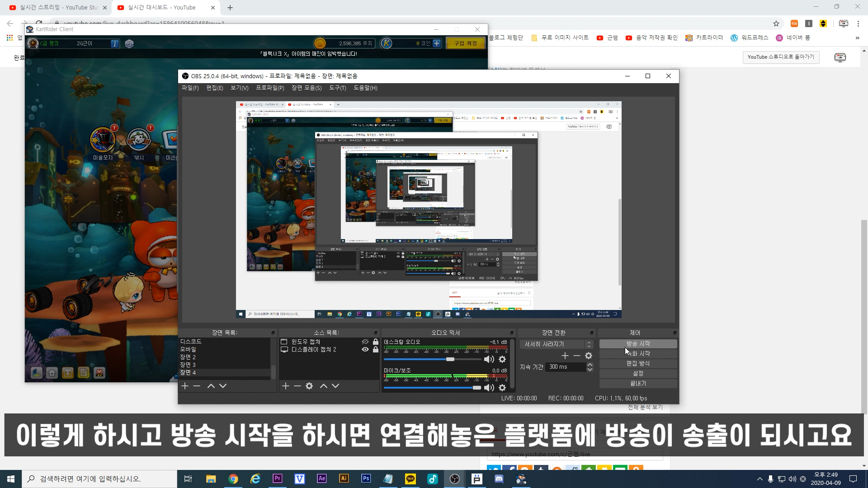Mute the 데스크탑 오디오 speaker icon
This screenshot has height=488, width=868.
click(x=488, y=359)
